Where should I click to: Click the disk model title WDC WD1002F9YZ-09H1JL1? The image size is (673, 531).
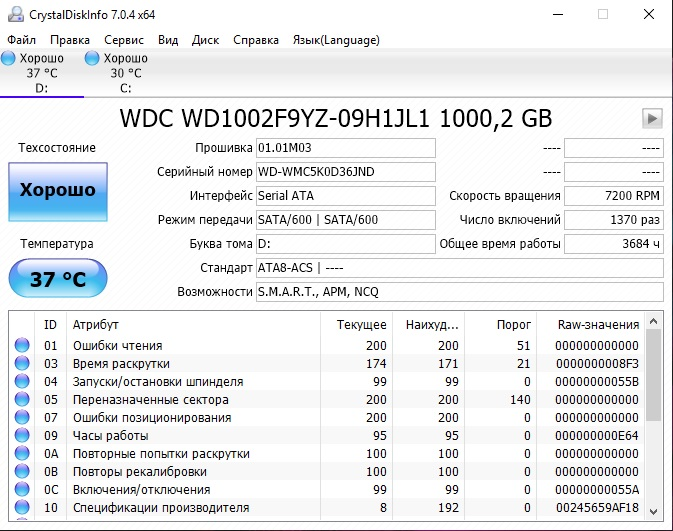(274, 118)
